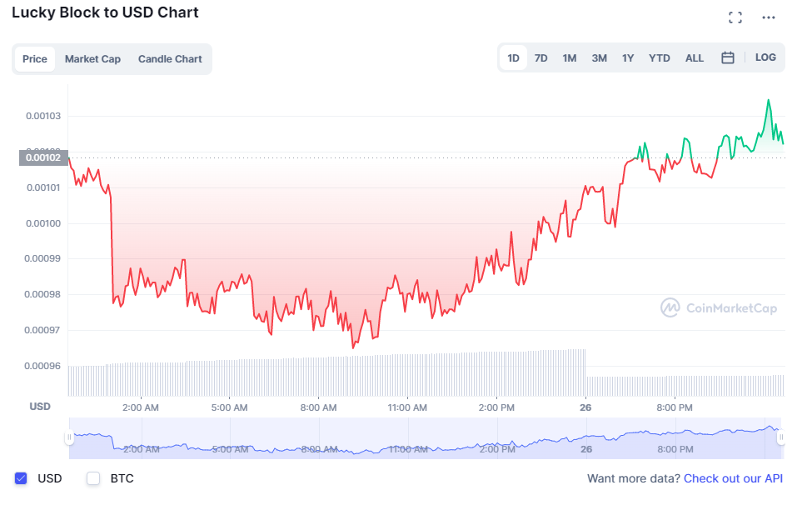Open the fullscreen chart view icon
812x510 pixels.
[735, 17]
